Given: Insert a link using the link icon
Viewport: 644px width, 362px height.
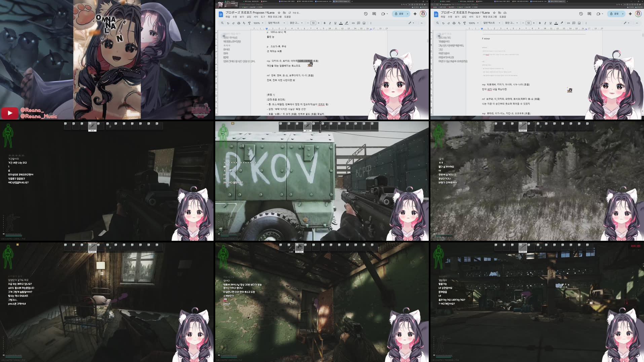Looking at the screenshot, I should [x=353, y=23].
